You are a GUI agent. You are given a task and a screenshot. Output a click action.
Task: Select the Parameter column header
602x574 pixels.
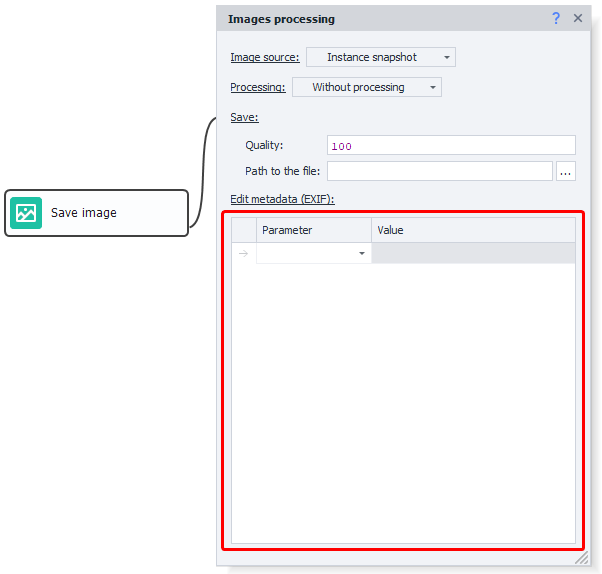click(x=313, y=230)
